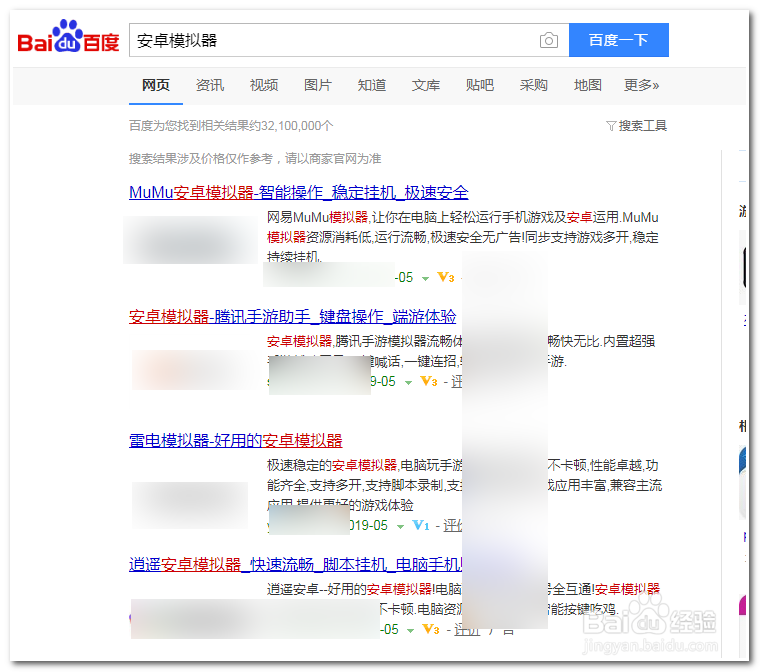
Task: Expand dropdown arrow under 雷电模拟器 result
Action: point(400,527)
